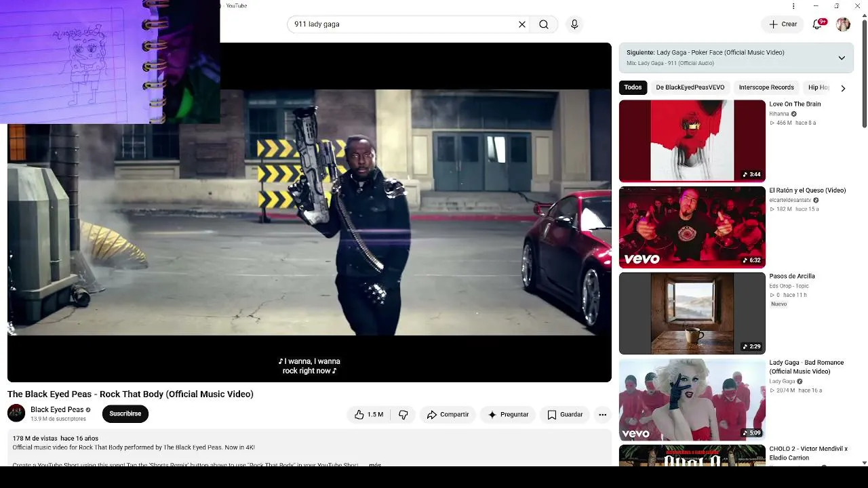
Task: Open the Preguntar assistant button
Action: 508,415
